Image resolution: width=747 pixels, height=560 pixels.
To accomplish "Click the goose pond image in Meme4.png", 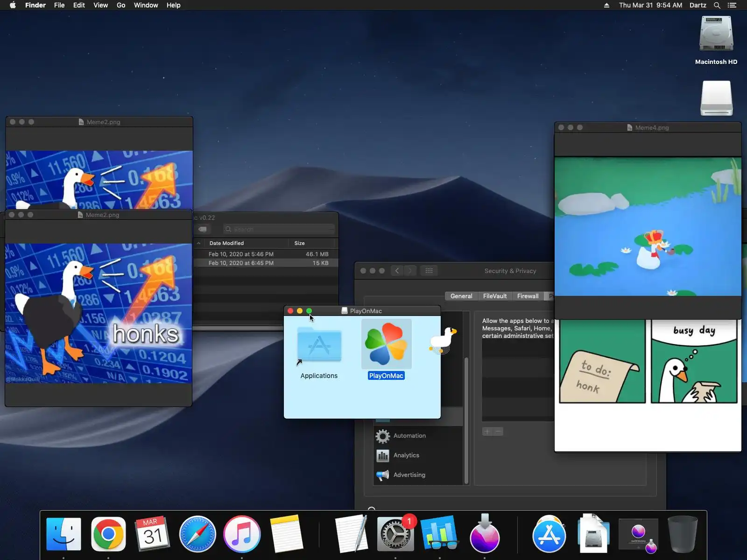I will 648,226.
